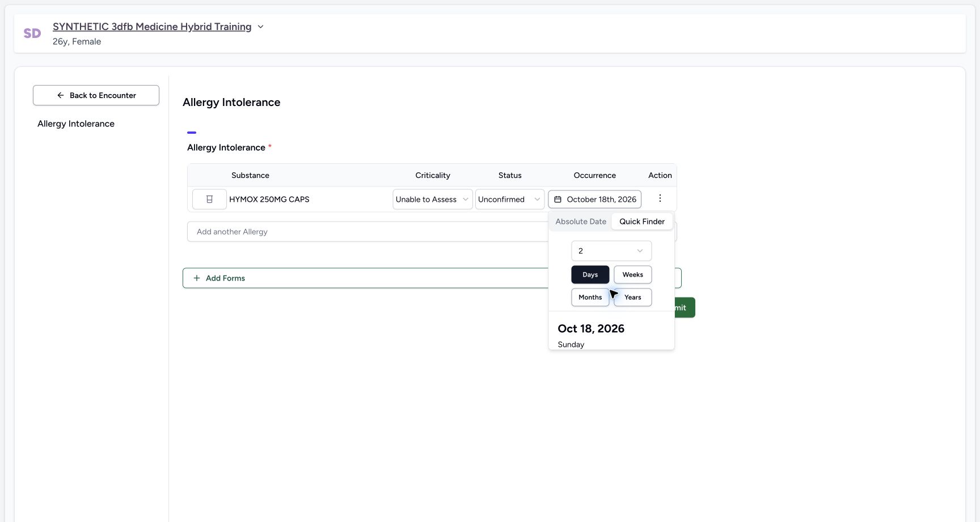Switch to Quick Finder tab
980x522 pixels.
[x=642, y=222]
